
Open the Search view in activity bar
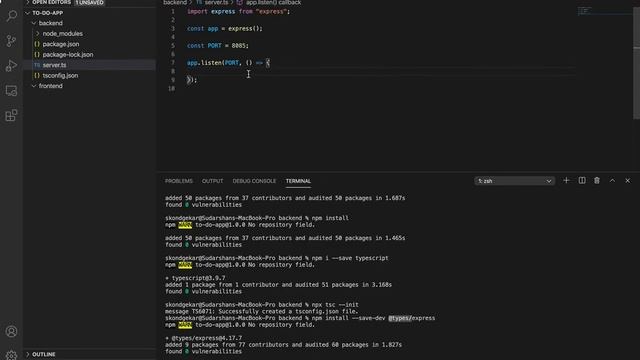coord(11,16)
